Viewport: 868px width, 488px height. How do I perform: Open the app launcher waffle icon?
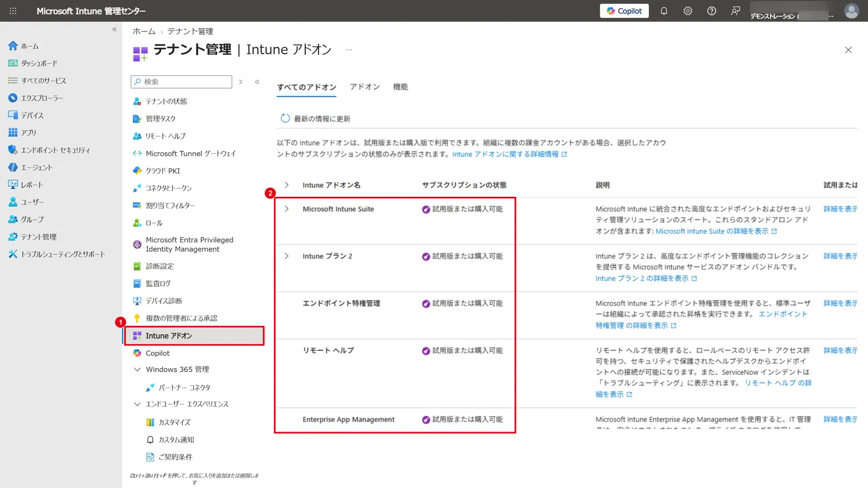point(13,11)
